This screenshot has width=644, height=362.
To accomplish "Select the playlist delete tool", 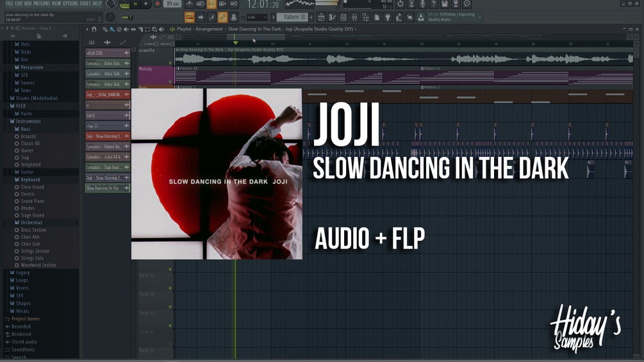I will click(119, 29).
